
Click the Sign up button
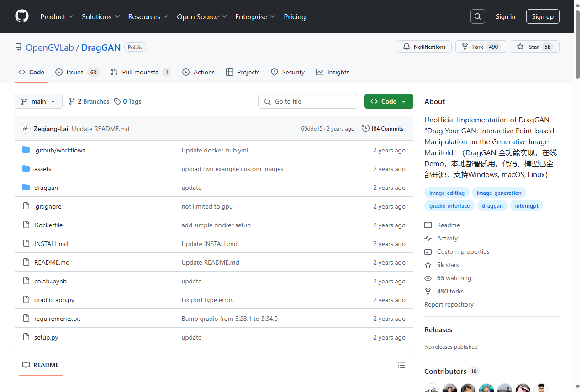point(542,16)
